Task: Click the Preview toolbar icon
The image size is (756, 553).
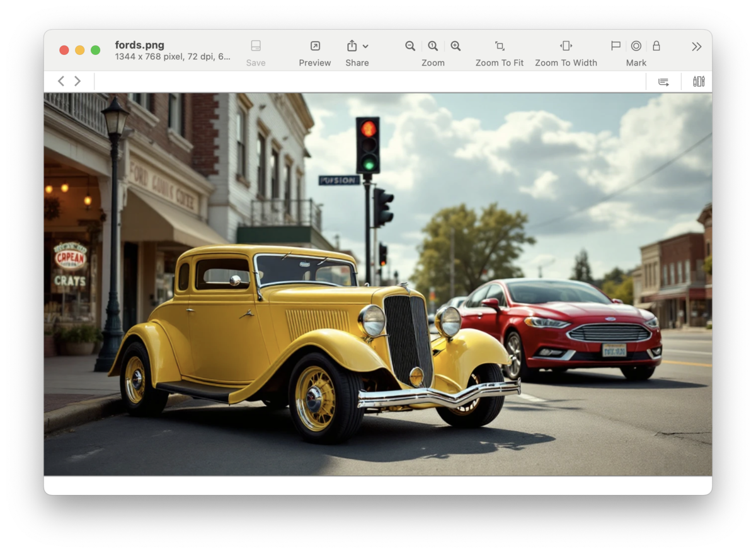Action: [315, 46]
